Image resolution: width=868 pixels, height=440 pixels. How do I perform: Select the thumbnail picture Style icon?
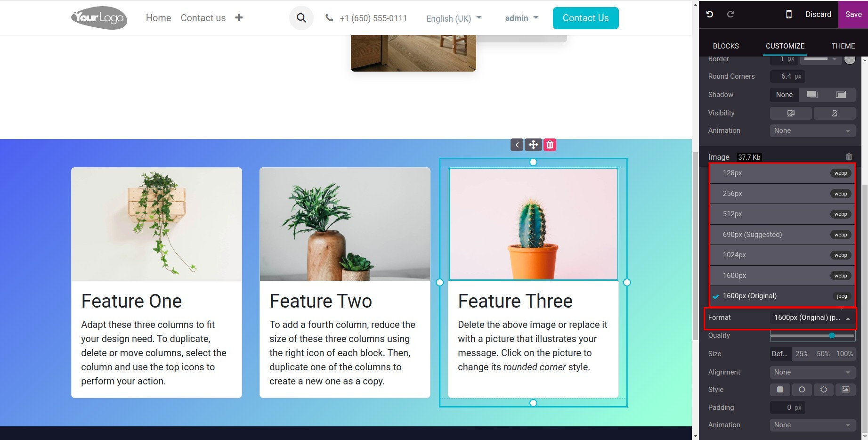[845, 390]
